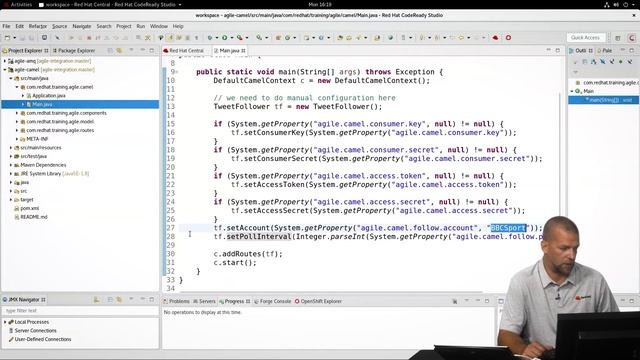This screenshot has width=640, height=360.
Task: Click the Remove All Finished Operations icon in Progress
Action: (455, 301)
